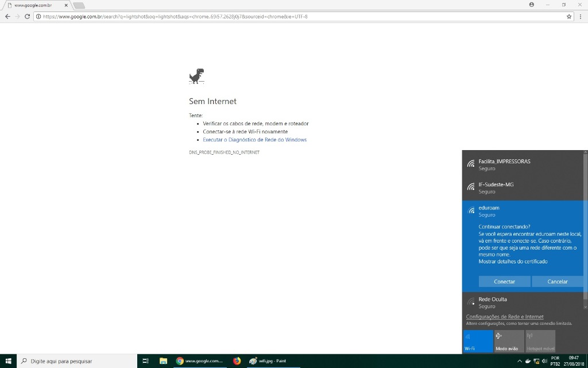Image resolution: width=588 pixels, height=368 pixels.
Task: Reload the page with the refresh icon
Action: [x=27, y=17]
